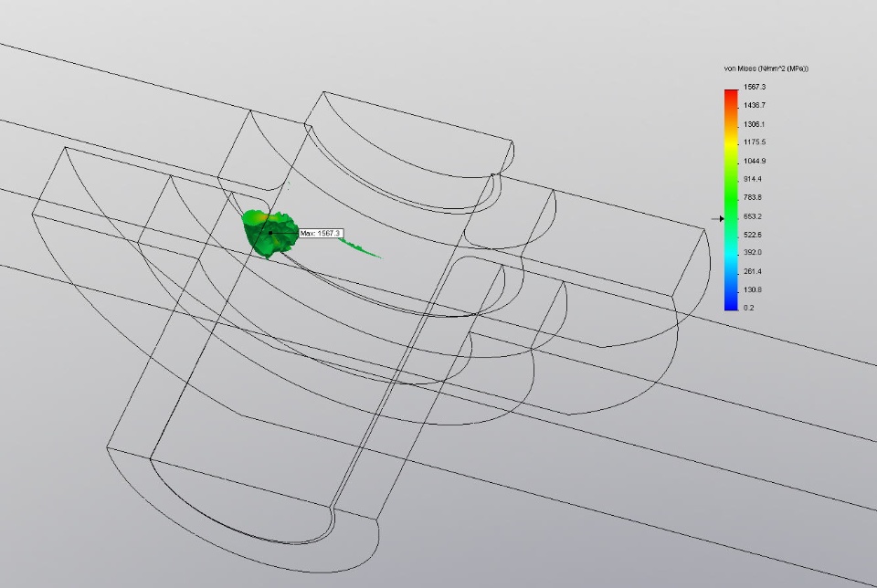Image resolution: width=877 pixels, height=588 pixels.
Task: Choose legend value '392.0'
Action: point(752,252)
